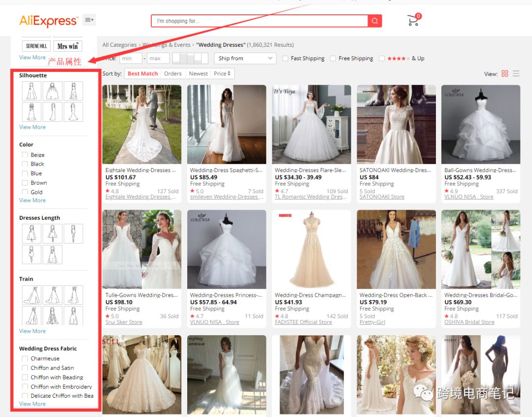Screen dimensions: 532x417
Task: Select first Dresses Length icon top row
Action: coord(32,234)
